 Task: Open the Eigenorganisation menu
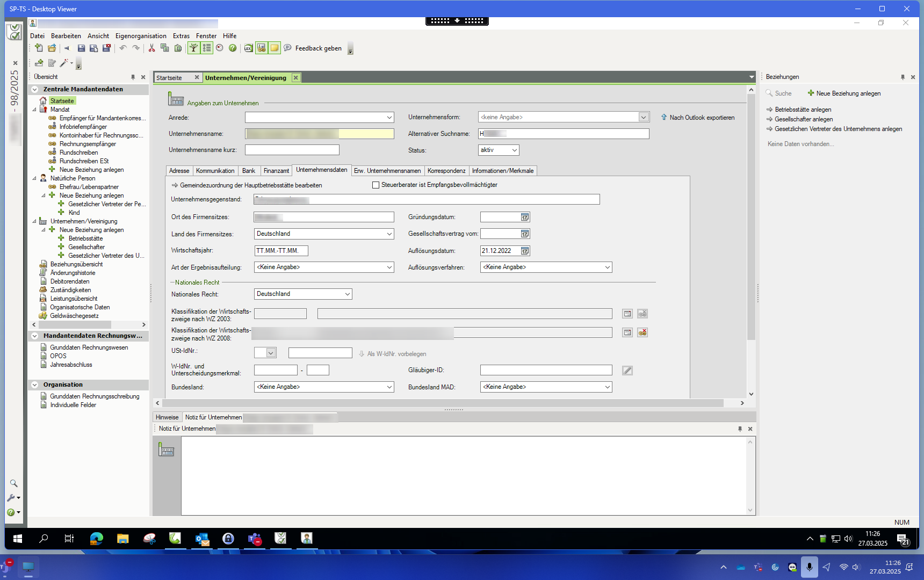pos(141,36)
